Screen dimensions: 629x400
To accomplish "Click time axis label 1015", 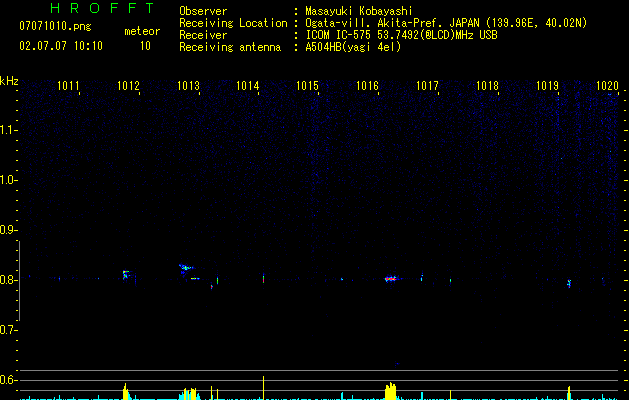I will click(x=307, y=86).
